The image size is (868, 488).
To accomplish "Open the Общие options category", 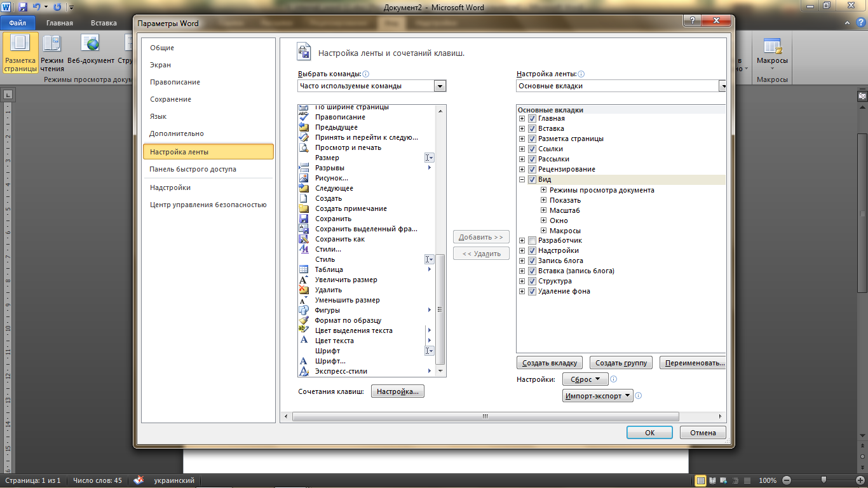I will 208,48.
